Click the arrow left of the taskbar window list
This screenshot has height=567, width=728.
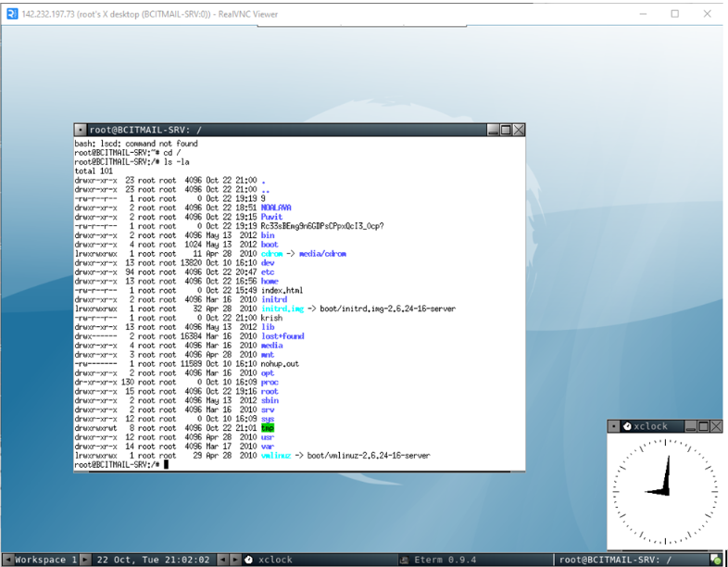(x=234, y=560)
